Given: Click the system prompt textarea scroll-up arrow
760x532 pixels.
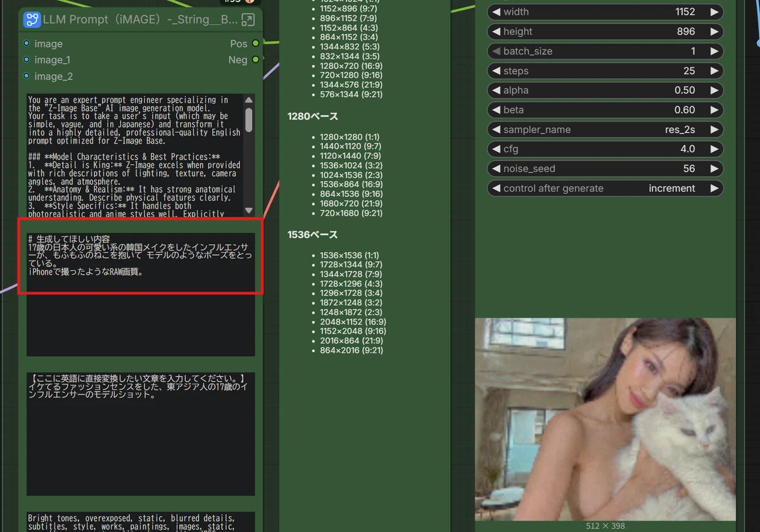Looking at the screenshot, I should point(249,99).
